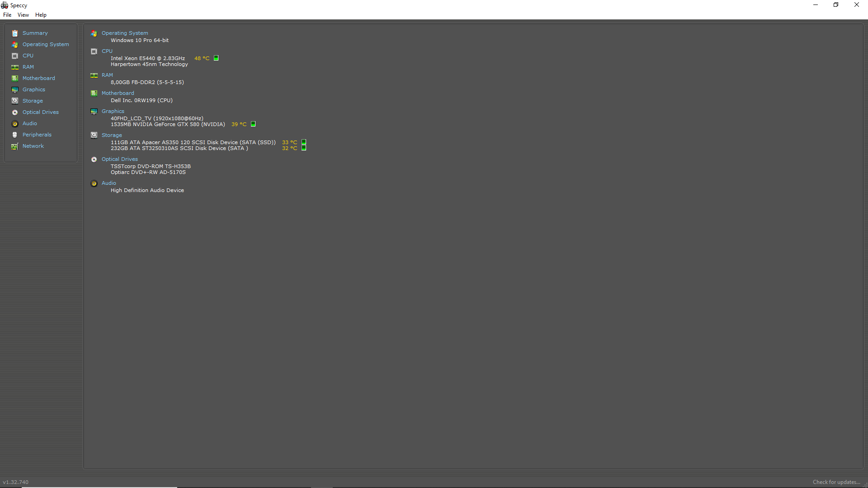Click the GPU temperature indicator next to 39 °C
The image size is (868, 488).
[253, 124]
